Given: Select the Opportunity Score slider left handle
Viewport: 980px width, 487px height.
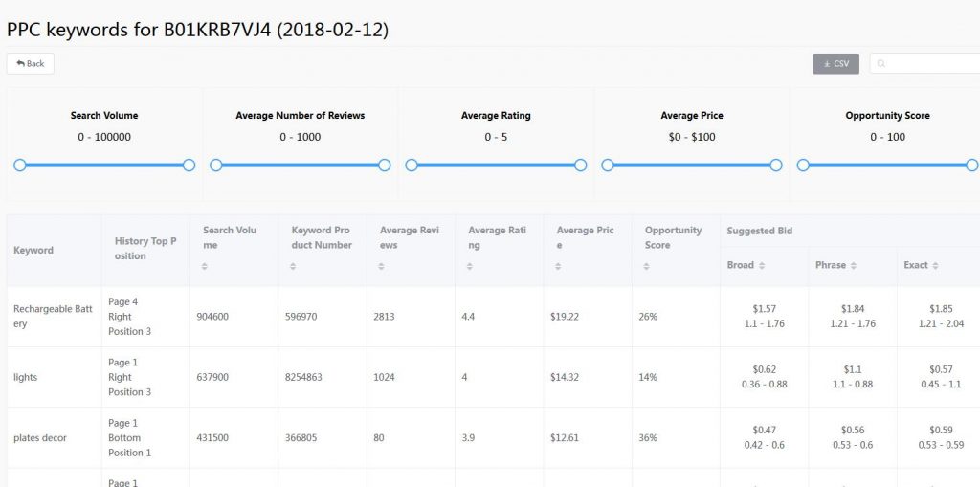Looking at the screenshot, I should click(803, 165).
